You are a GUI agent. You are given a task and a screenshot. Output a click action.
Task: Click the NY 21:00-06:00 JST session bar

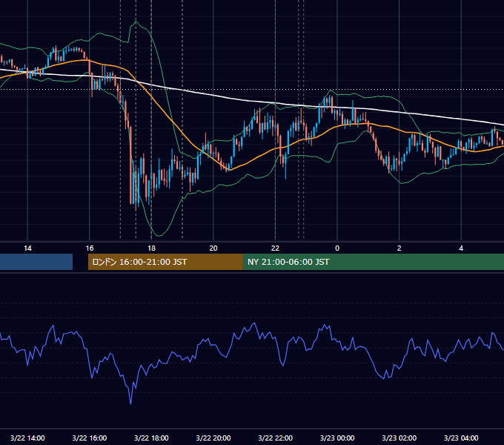tap(373, 262)
